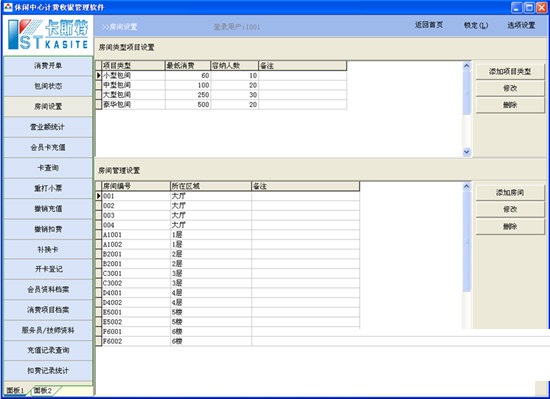
Task: Select room 002 in room list
Action: pos(228,206)
